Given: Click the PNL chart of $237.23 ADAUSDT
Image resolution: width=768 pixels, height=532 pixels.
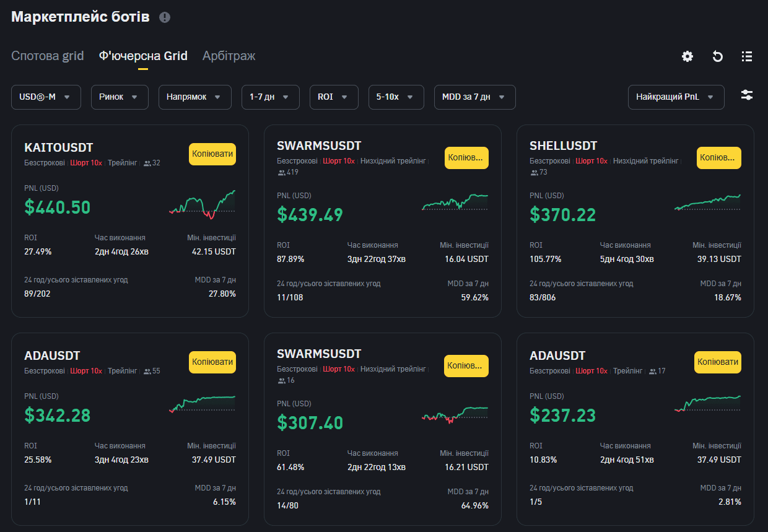Looking at the screenshot, I should (x=707, y=403).
